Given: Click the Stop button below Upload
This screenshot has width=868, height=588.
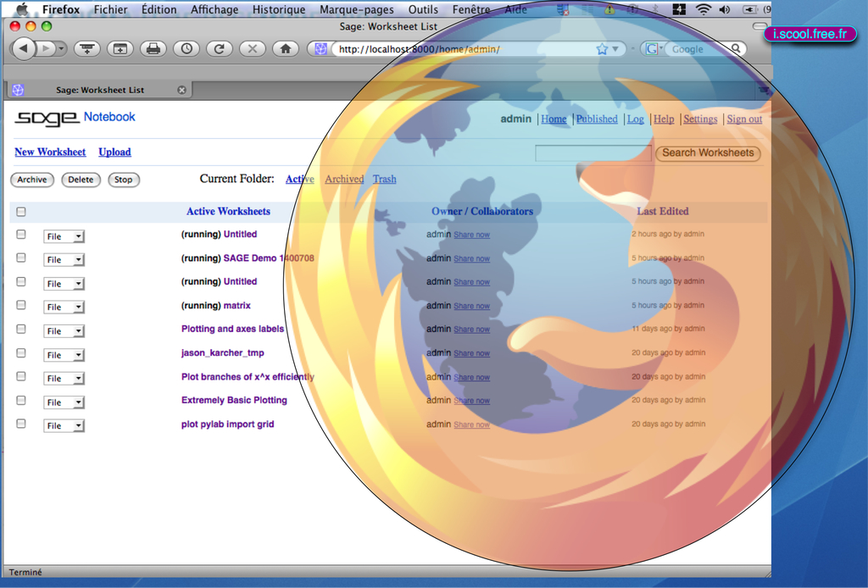Looking at the screenshot, I should click(124, 180).
